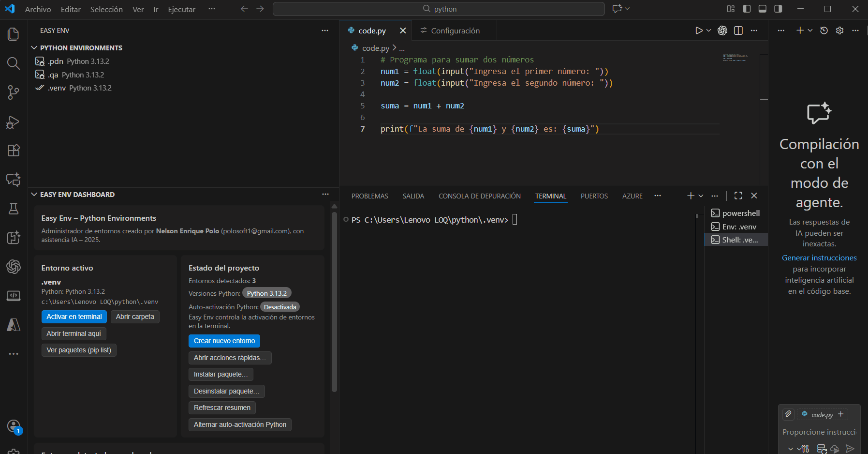Image resolution: width=868 pixels, height=454 pixels.
Task: Open the Azure view in activity bar
Action: click(x=14, y=325)
